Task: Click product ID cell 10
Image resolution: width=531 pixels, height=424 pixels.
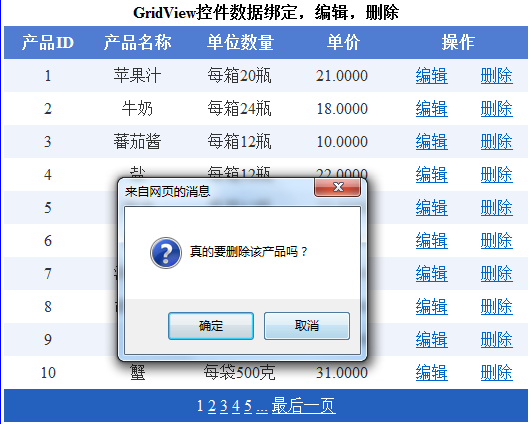Action: (48, 373)
